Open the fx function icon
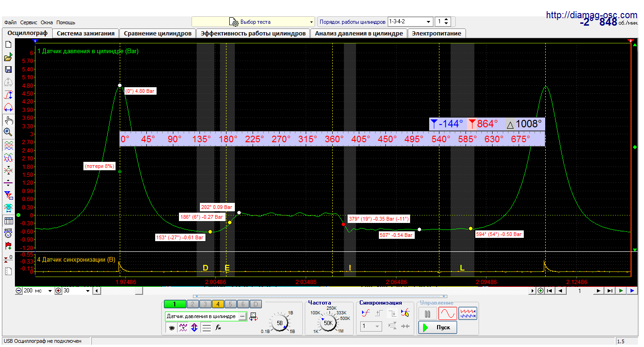644x347 pixels. pyautogui.click(x=218, y=328)
